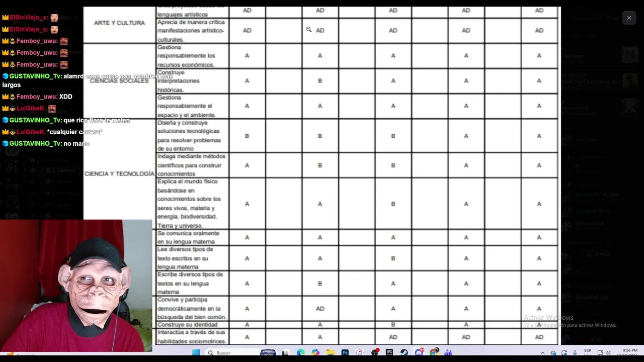The height and width of the screenshot is (362, 644).
Task: Click 'Aprecia de manera crítica' competency text
Action: [x=191, y=31]
